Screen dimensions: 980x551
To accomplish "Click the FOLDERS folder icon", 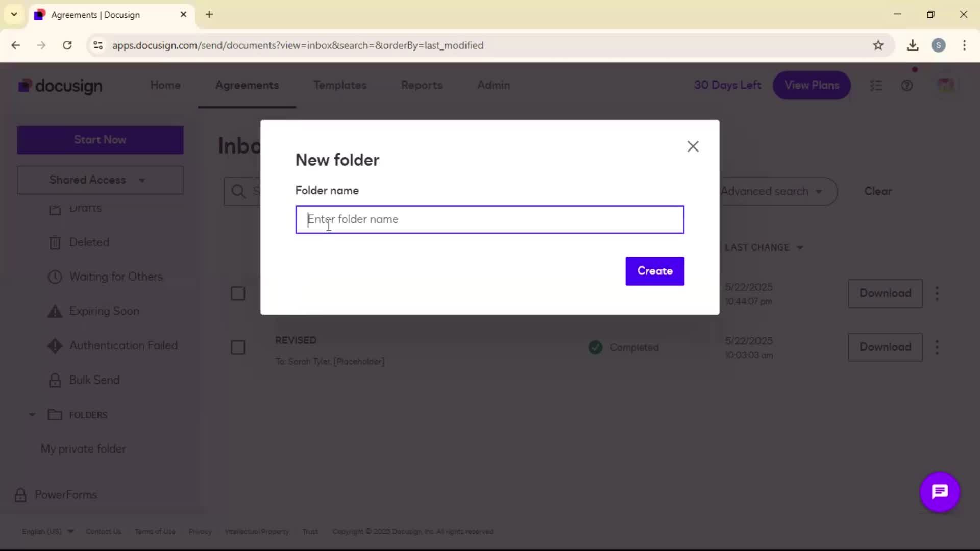I will click(55, 415).
